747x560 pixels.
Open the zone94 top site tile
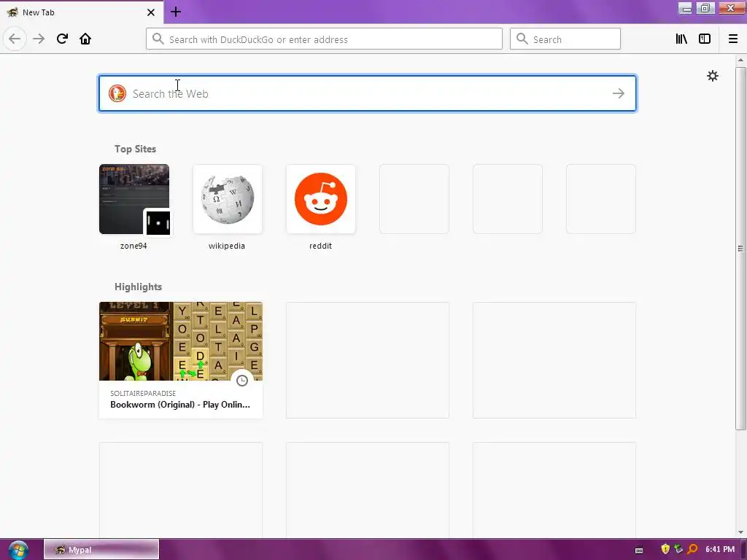(134, 199)
